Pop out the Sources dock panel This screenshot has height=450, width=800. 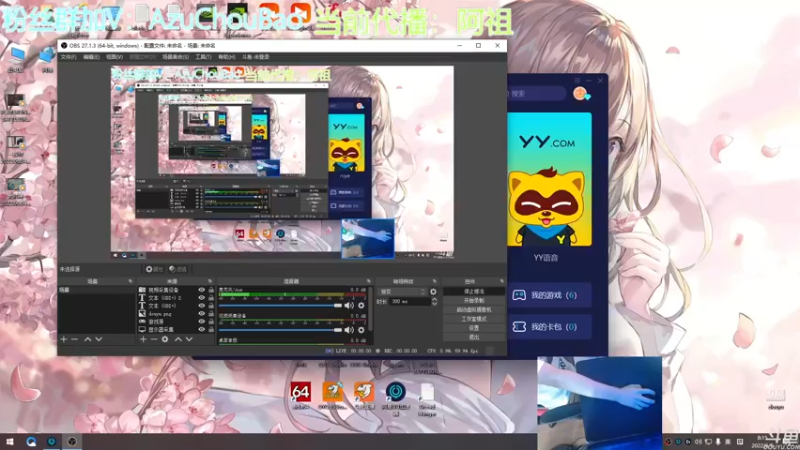click(x=210, y=282)
